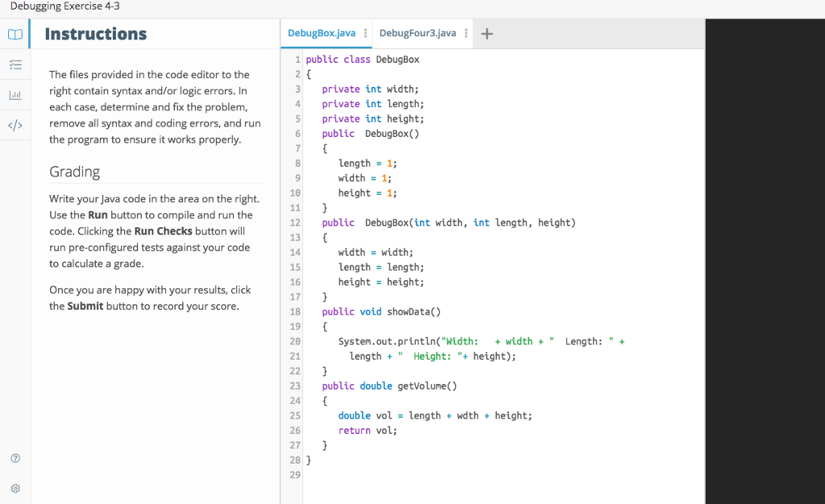
Task: Select the checklist icon in the sidebar
Action: click(x=15, y=64)
